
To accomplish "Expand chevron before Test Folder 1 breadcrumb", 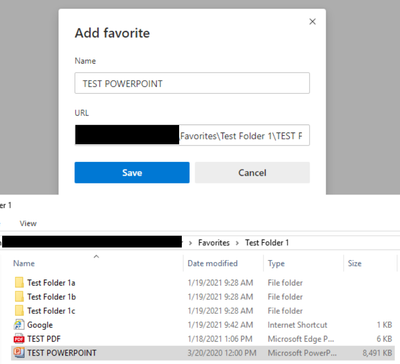I will tap(237, 243).
